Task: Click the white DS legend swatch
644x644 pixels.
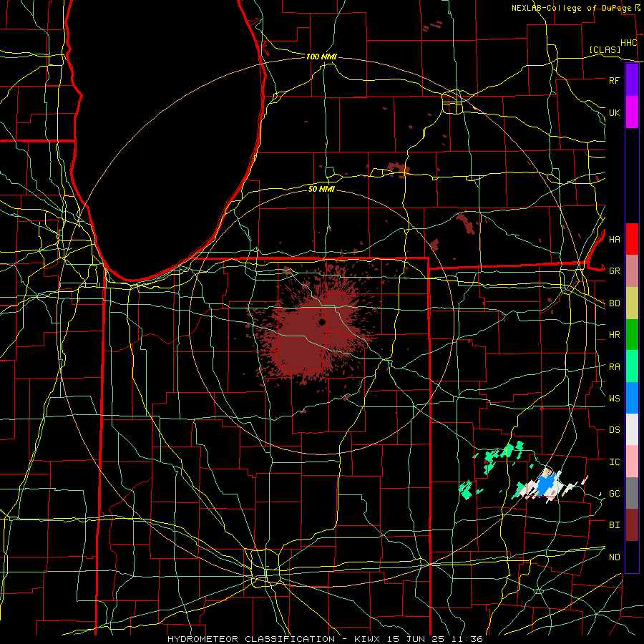Action: tap(632, 429)
